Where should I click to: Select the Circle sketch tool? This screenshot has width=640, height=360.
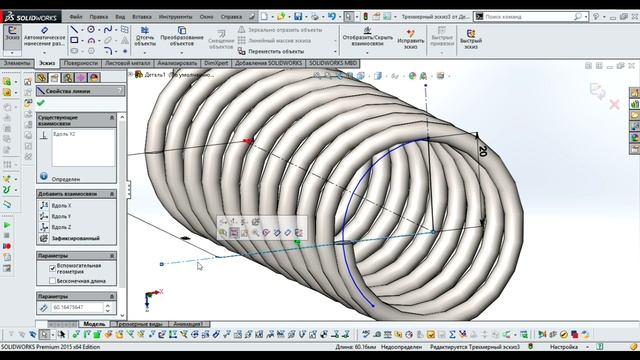point(91,29)
